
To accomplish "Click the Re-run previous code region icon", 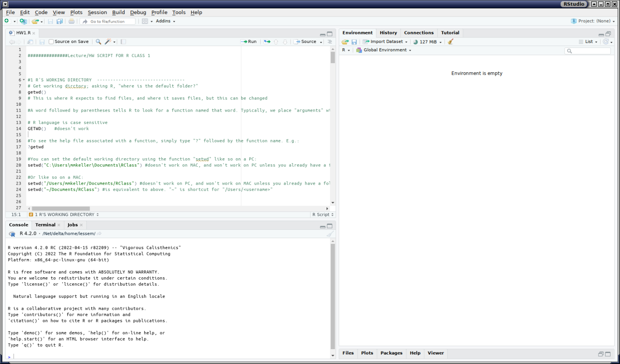I will [267, 42].
